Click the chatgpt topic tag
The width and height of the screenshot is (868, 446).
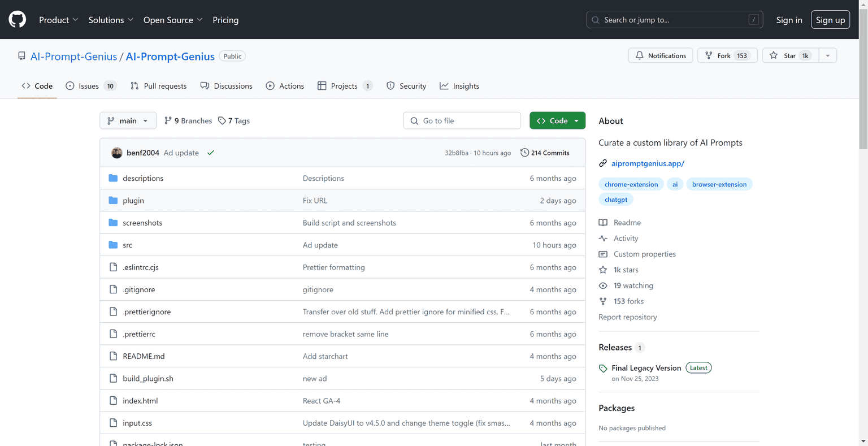(616, 200)
